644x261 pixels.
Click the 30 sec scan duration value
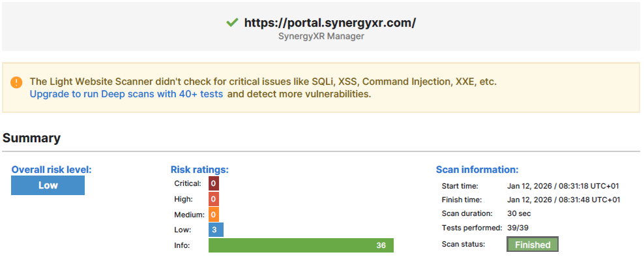520,213
